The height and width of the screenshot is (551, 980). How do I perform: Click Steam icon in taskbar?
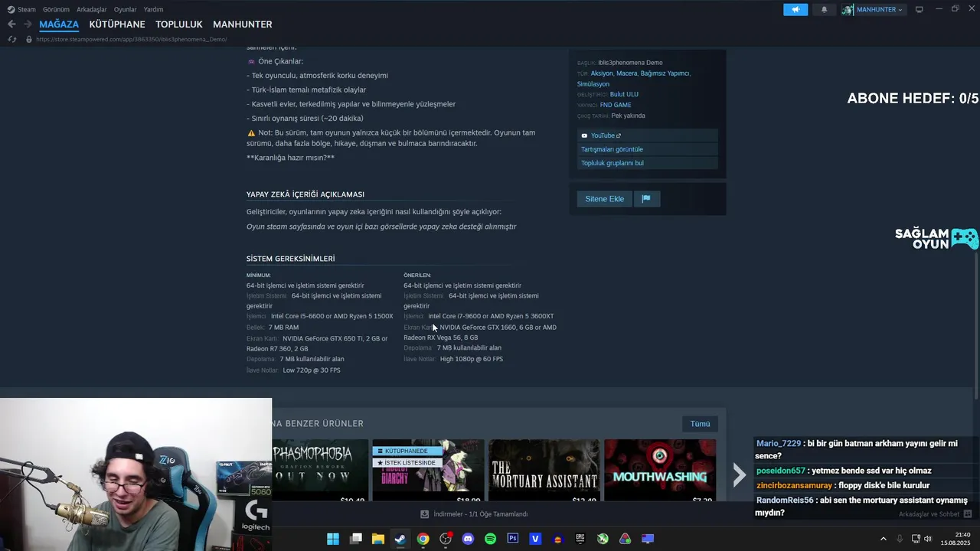(400, 539)
